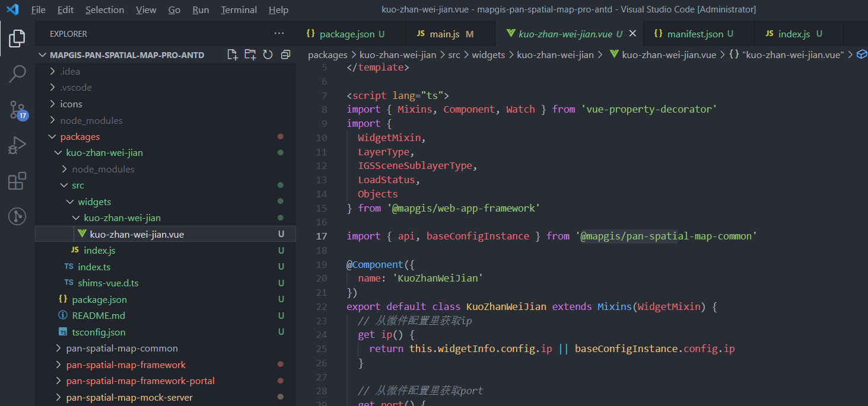868x406 pixels.
Task: Open Run and Debug view
Action: [17, 145]
